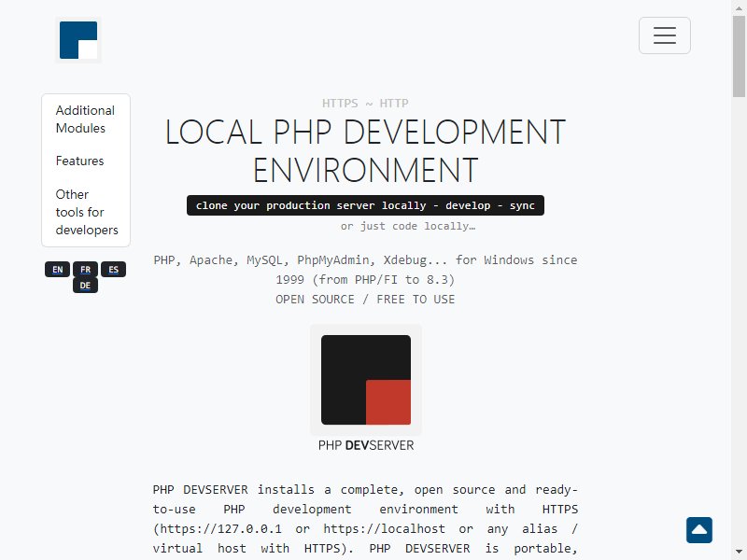Image resolution: width=747 pixels, height=560 pixels.
Task: Click the 'HTTPS ~ HTTP' text
Action: click(365, 104)
